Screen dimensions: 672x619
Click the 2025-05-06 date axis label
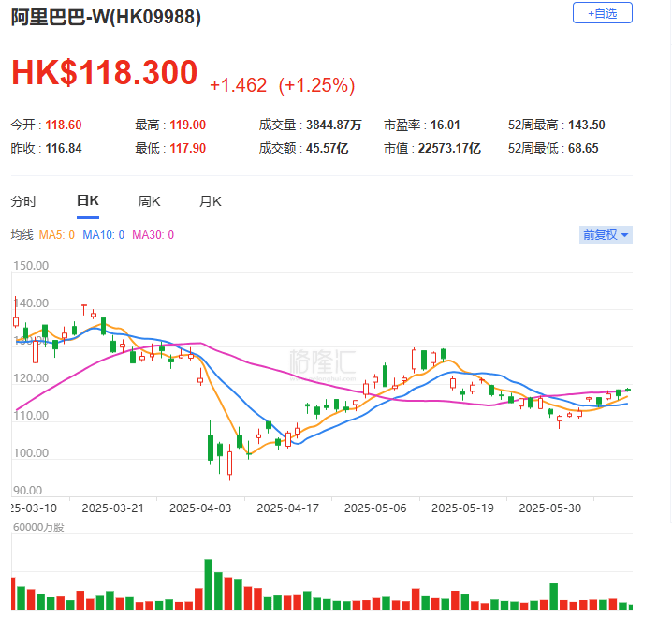375,508
